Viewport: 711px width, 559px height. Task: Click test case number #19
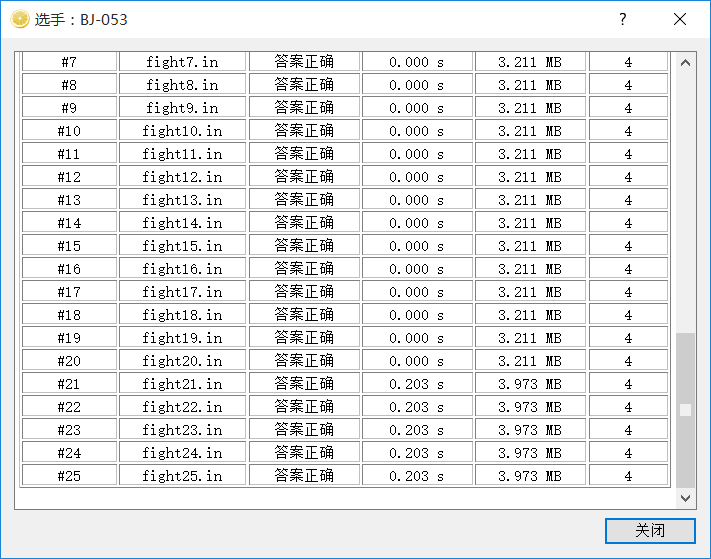pyautogui.click(x=69, y=338)
